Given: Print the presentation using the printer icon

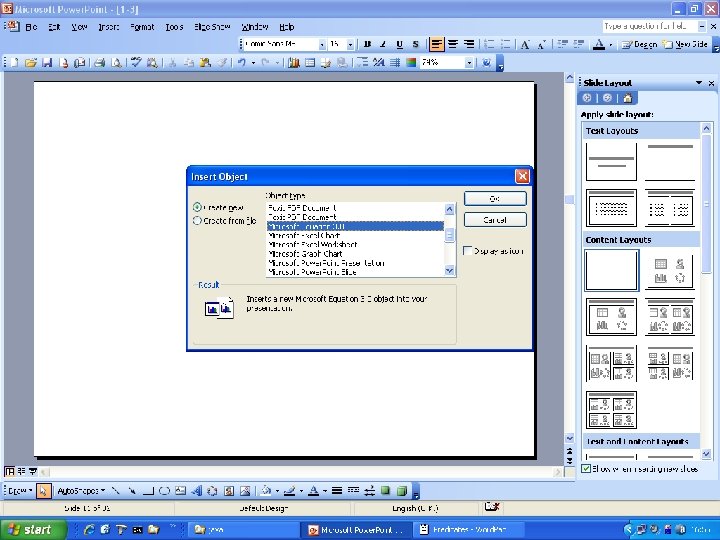Looking at the screenshot, I should (x=99, y=62).
